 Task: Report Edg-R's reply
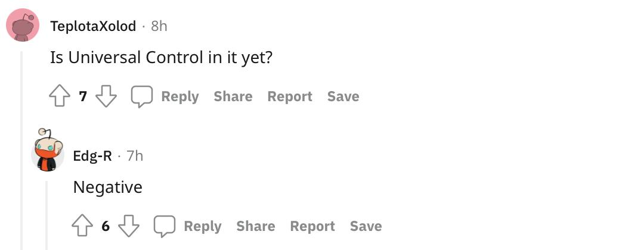click(312, 226)
